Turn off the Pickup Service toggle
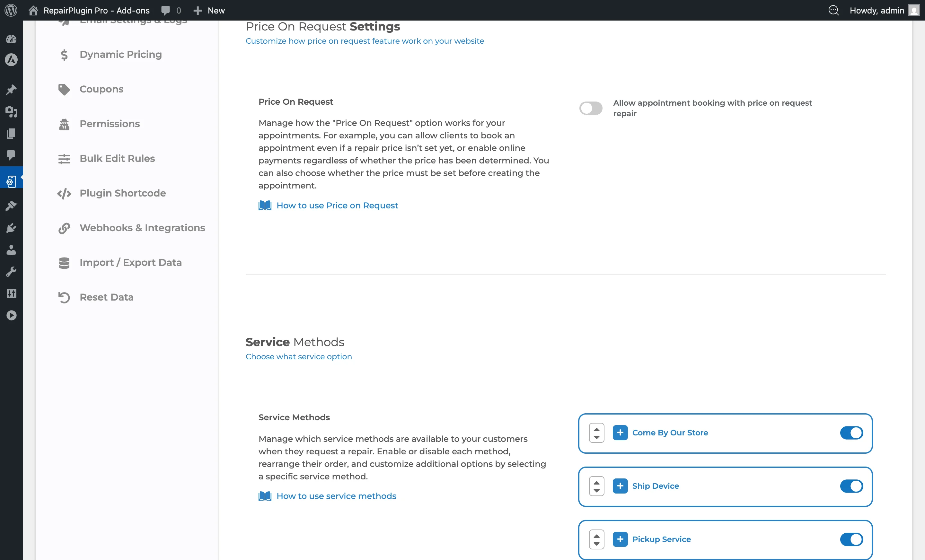Screen dimensions: 925x560 [x=851, y=540]
